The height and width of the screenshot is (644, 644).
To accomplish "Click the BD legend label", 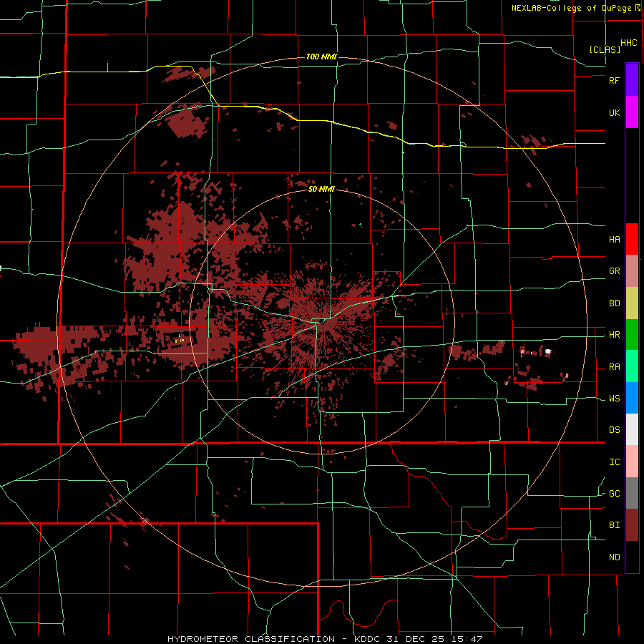I will point(614,303).
